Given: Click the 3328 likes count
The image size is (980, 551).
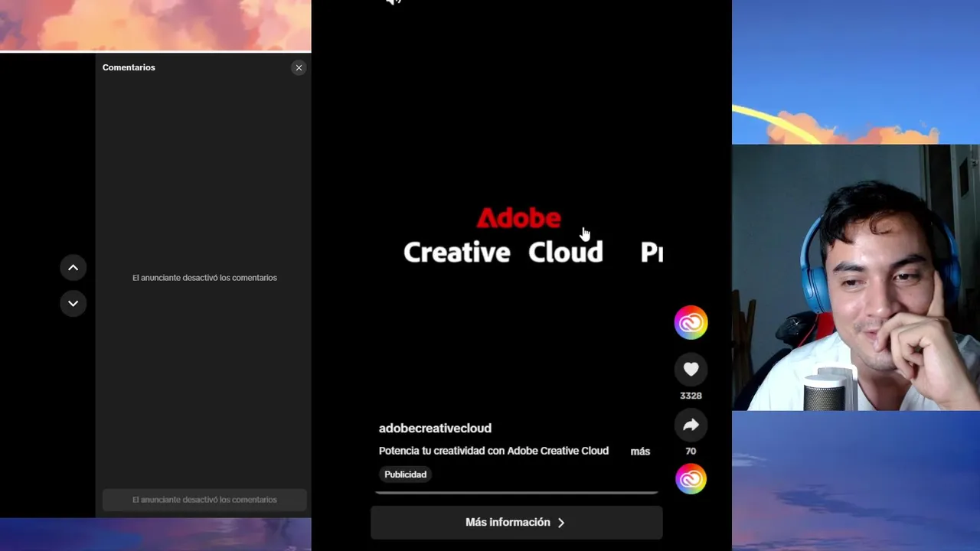Looking at the screenshot, I should point(691,396).
